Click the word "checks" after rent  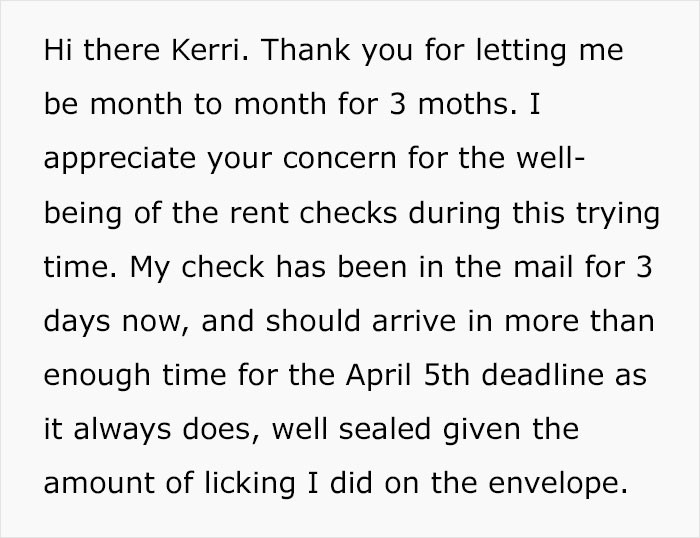coord(348,212)
